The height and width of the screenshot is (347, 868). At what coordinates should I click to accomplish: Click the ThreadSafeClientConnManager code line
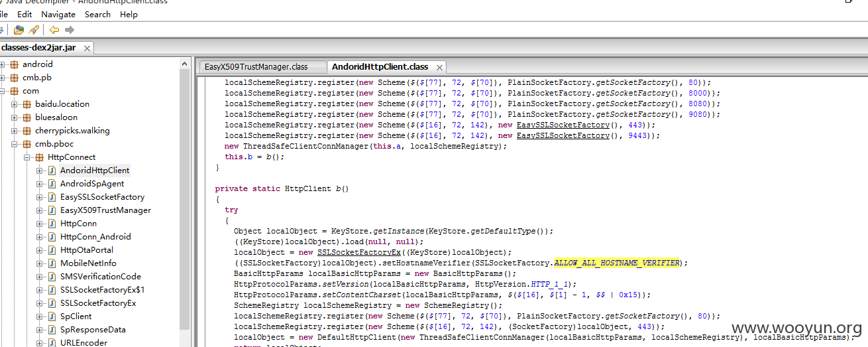(366, 146)
